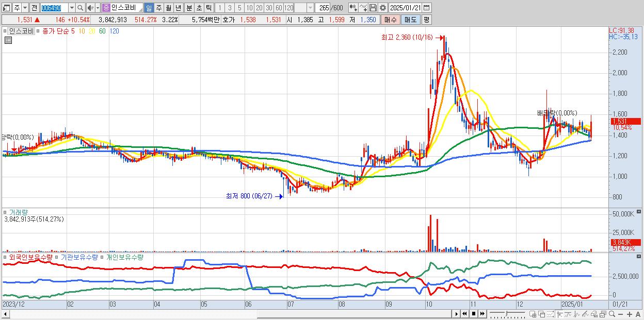This screenshot has width=644, height=320.
Task: Click the grid table icon below 인스코비
Action: [x=8, y=40]
